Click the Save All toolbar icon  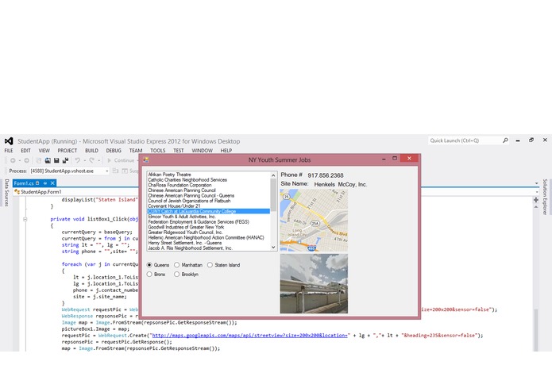coord(65,160)
